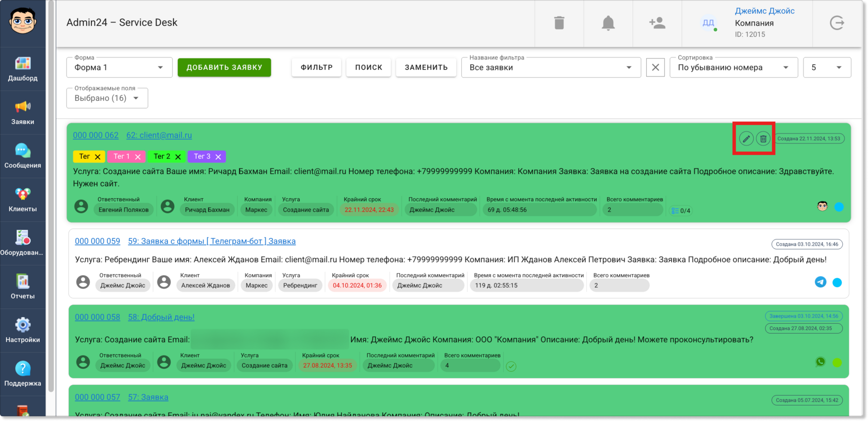Click the avatar source icon on ticket 62
The height and width of the screenshot is (421, 868).
tap(823, 206)
